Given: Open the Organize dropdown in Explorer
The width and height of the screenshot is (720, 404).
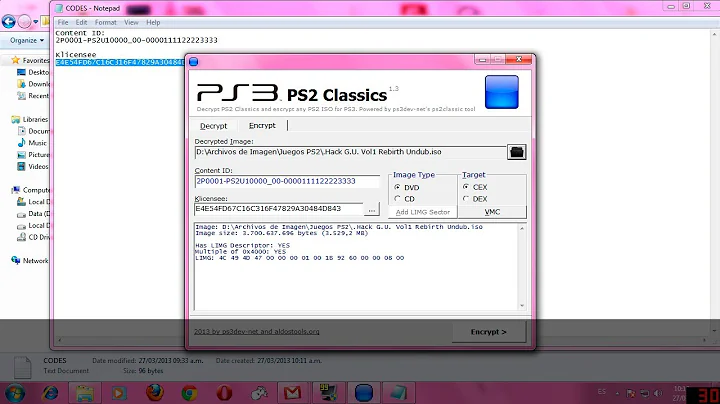Looking at the screenshot, I should coord(27,40).
